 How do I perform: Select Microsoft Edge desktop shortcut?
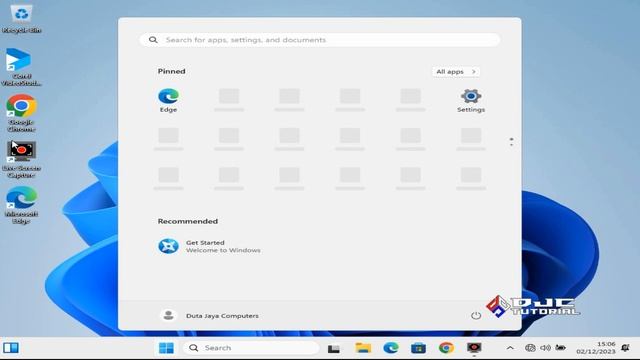tap(21, 205)
